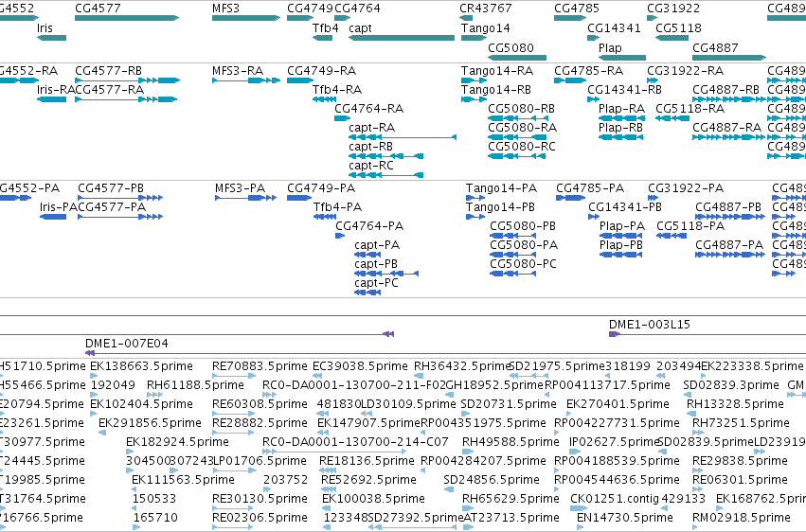
Task: Click the CG4887-PA protein label
Action: tap(729, 245)
